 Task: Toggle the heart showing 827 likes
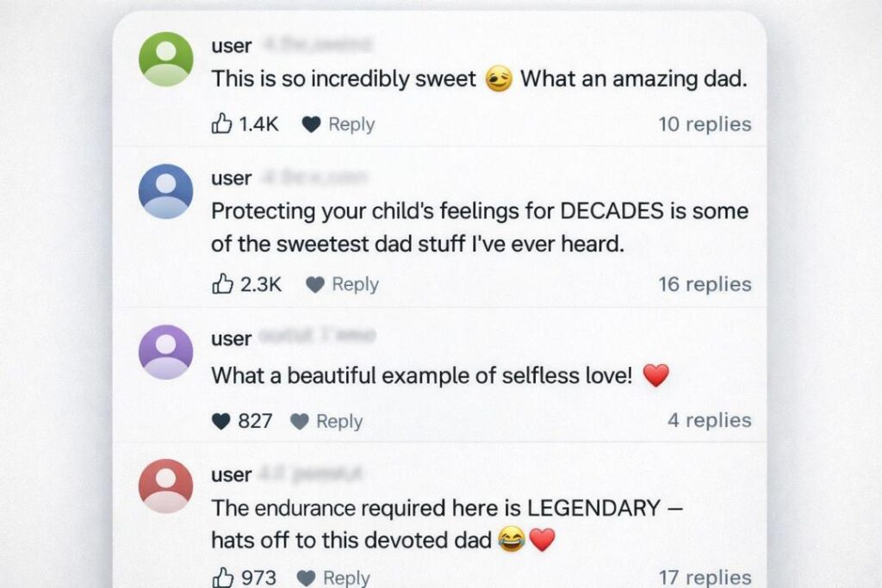tap(221, 422)
